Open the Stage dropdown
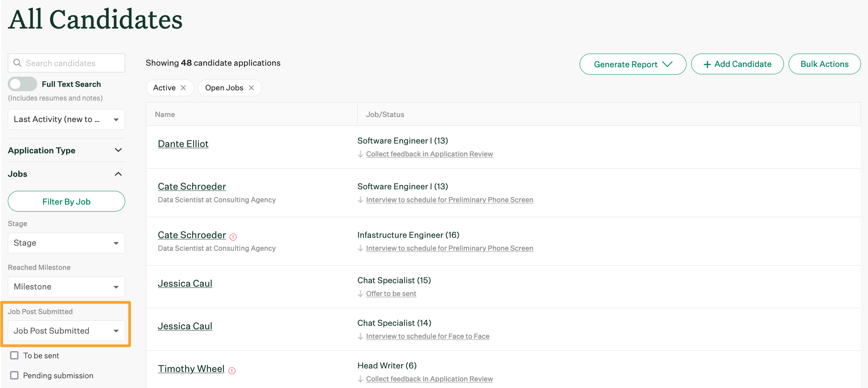The image size is (868, 388). point(66,243)
